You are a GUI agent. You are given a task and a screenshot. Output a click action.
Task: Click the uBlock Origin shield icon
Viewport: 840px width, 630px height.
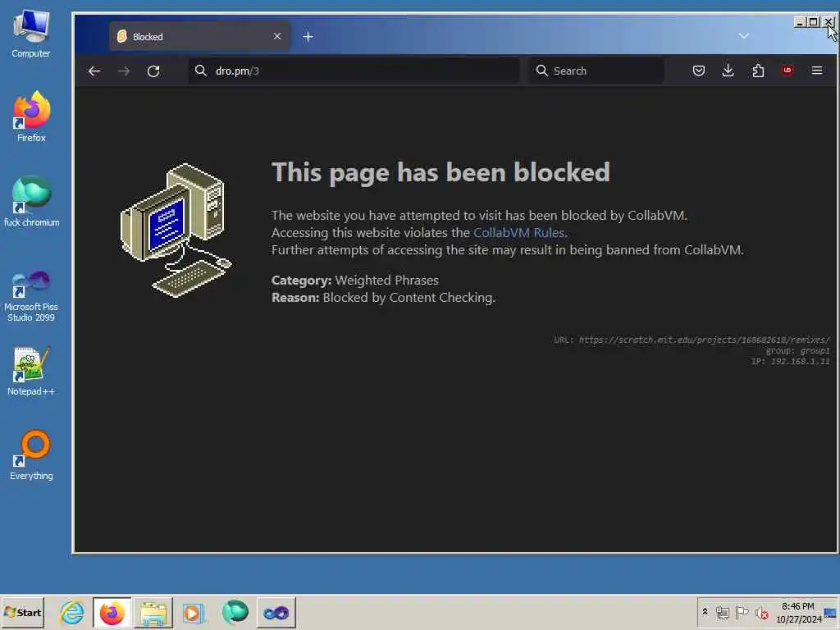click(787, 71)
